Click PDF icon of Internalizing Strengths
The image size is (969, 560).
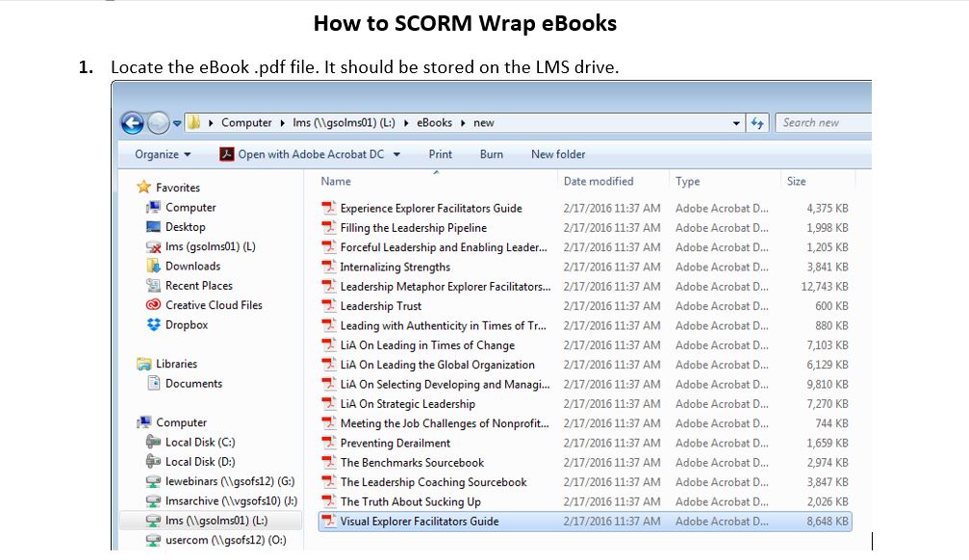tap(329, 267)
